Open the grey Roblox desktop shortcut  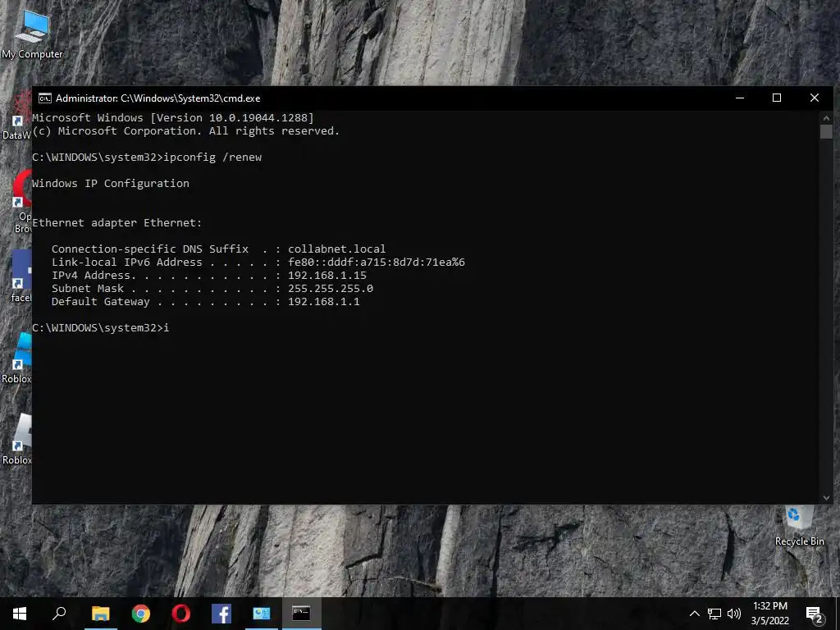coord(16,440)
